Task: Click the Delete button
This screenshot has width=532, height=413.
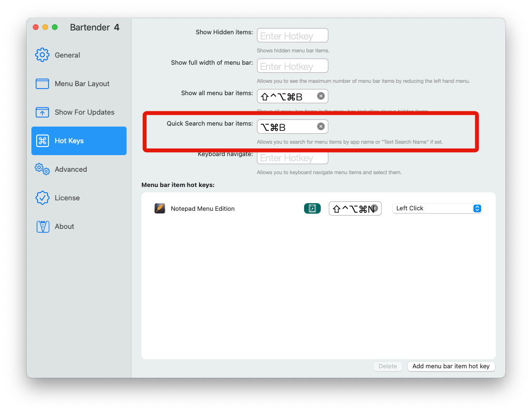Action: pos(387,366)
